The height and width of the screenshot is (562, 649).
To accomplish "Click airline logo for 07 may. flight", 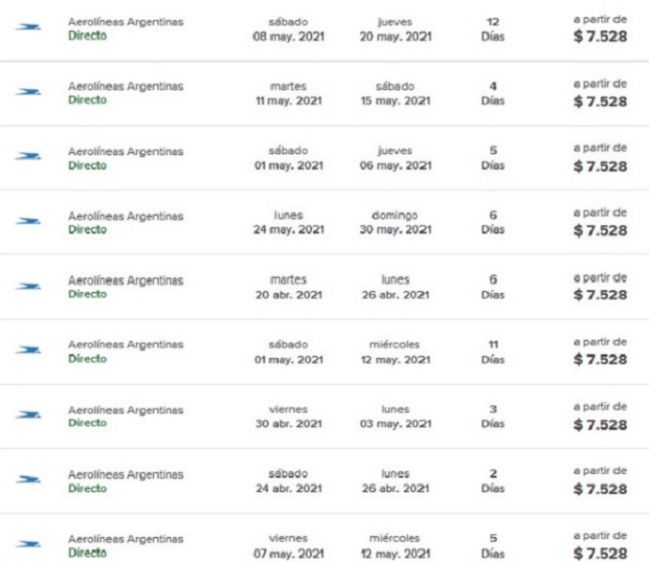I will point(28,544).
